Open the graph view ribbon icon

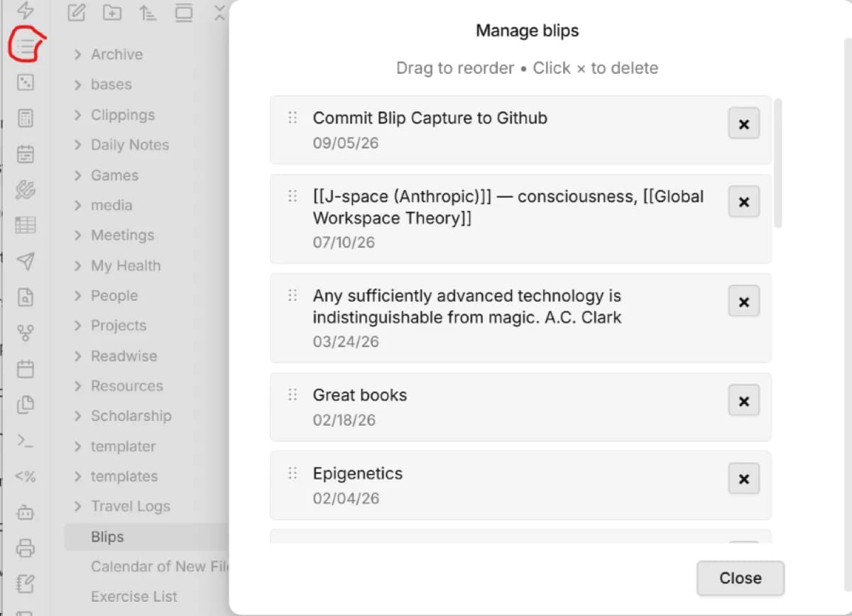click(x=26, y=333)
